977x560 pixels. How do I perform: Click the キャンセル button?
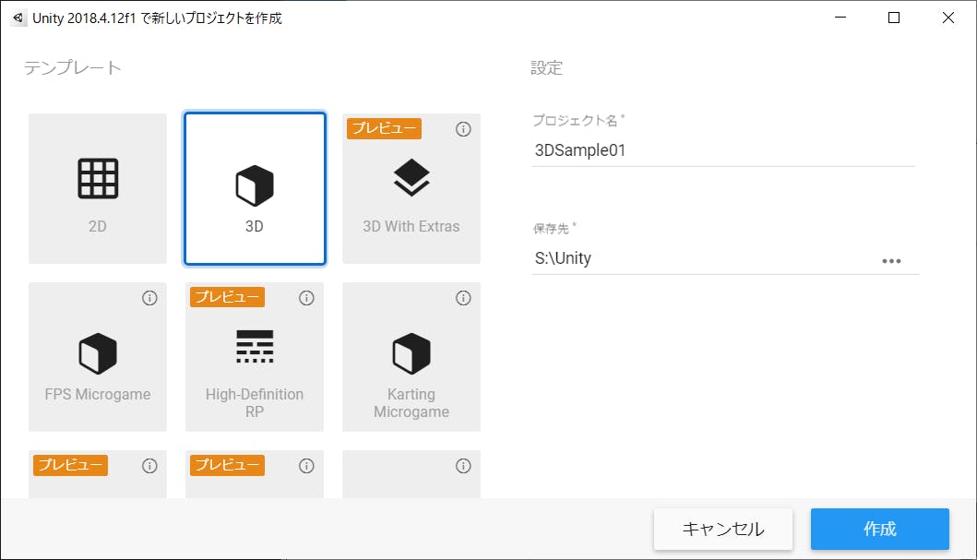(x=722, y=529)
